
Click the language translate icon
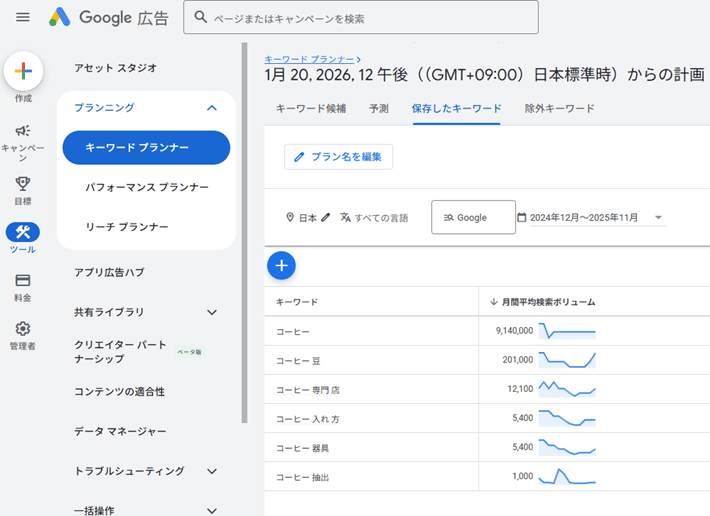[345, 217]
